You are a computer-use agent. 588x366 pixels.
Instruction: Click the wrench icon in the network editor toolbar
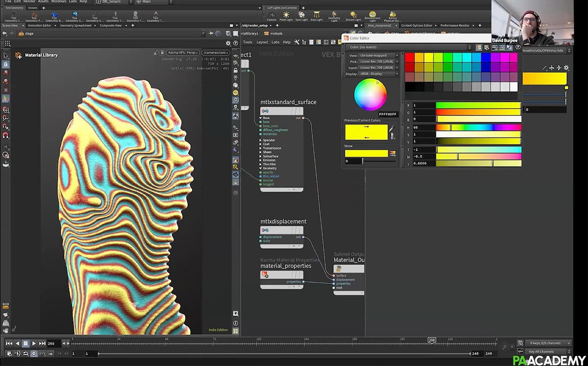[297, 42]
